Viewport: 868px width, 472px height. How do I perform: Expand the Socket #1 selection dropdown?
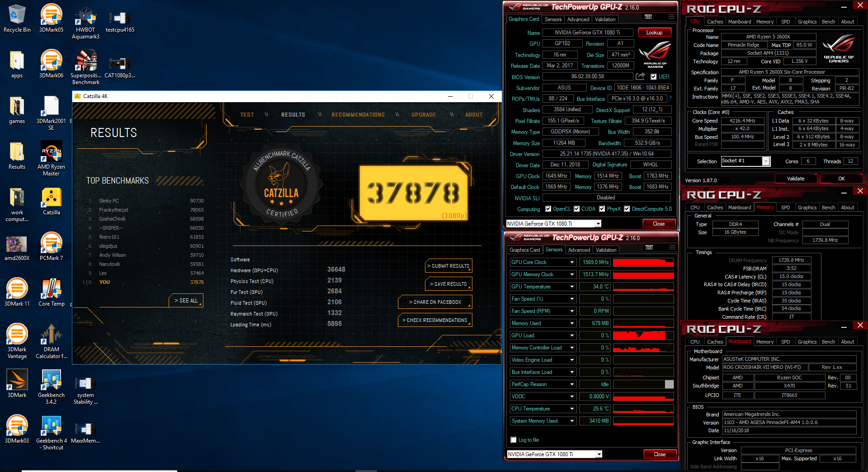coord(766,161)
